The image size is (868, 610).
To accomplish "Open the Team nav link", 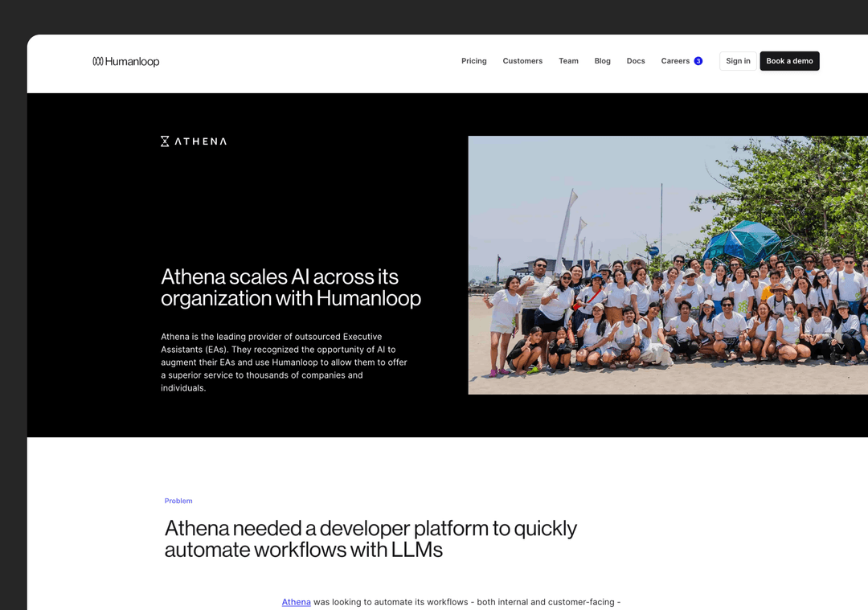I will coord(568,61).
